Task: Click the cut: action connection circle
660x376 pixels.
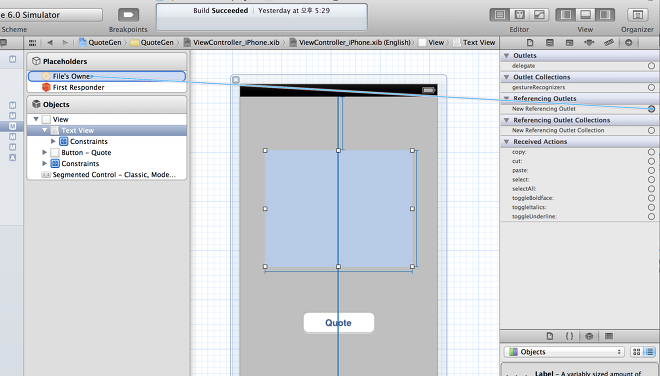Action: pos(651,161)
